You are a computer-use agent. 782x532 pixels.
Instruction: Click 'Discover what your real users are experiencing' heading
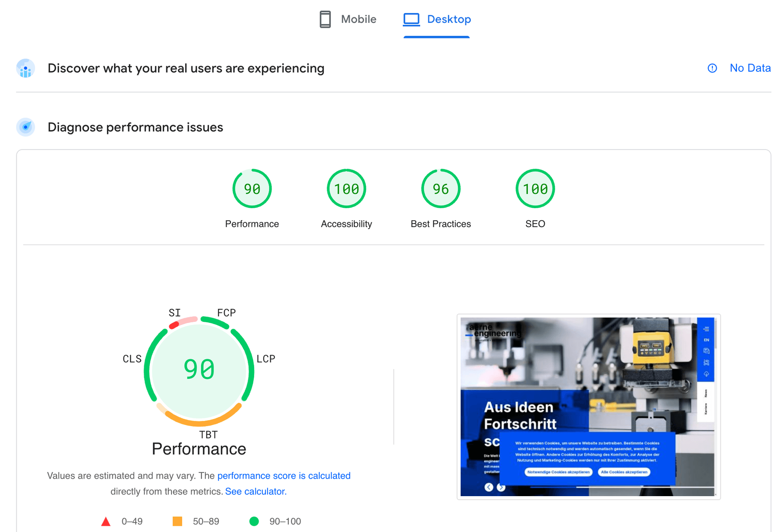point(186,68)
